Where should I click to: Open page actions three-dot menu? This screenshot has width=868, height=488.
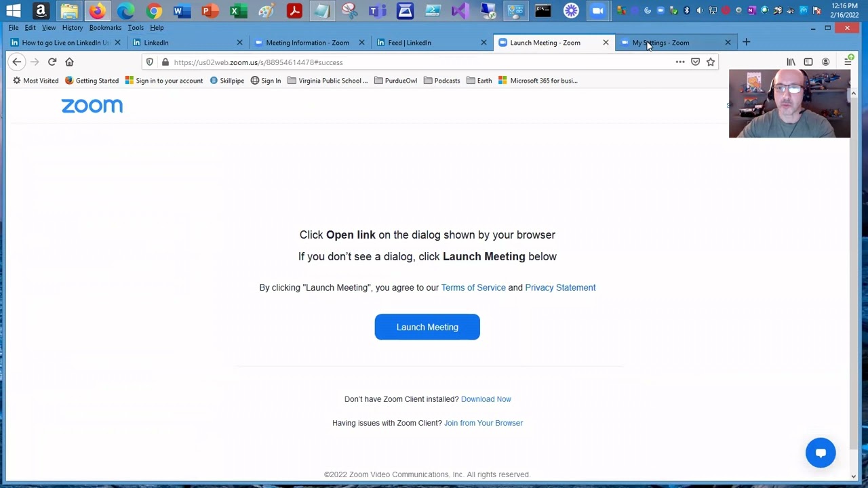(679, 62)
